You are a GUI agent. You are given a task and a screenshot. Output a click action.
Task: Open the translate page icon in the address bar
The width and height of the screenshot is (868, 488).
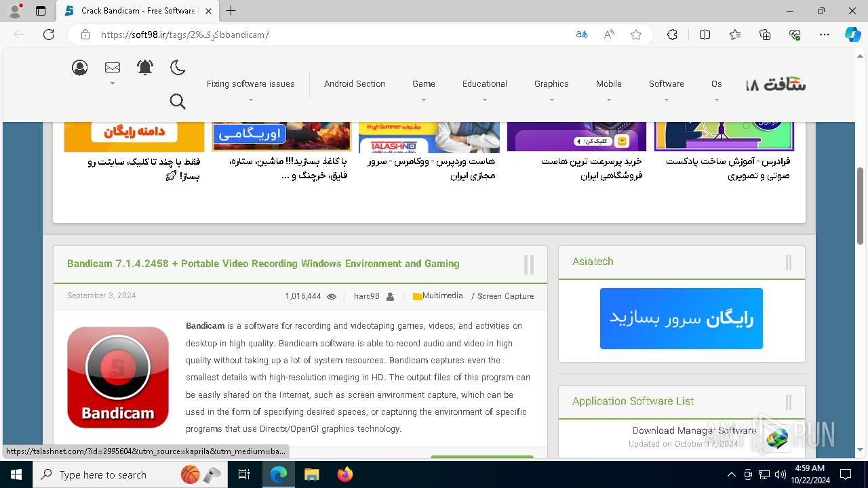pos(581,35)
